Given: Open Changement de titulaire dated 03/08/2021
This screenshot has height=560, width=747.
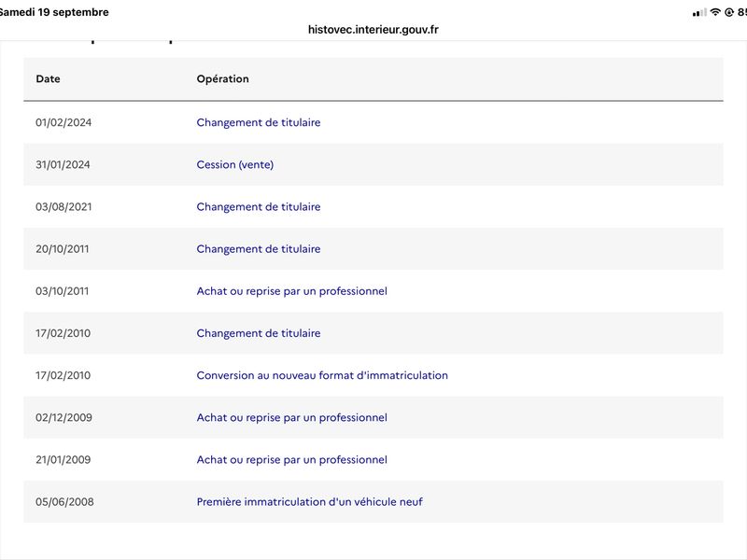Looking at the screenshot, I should 259,206.
